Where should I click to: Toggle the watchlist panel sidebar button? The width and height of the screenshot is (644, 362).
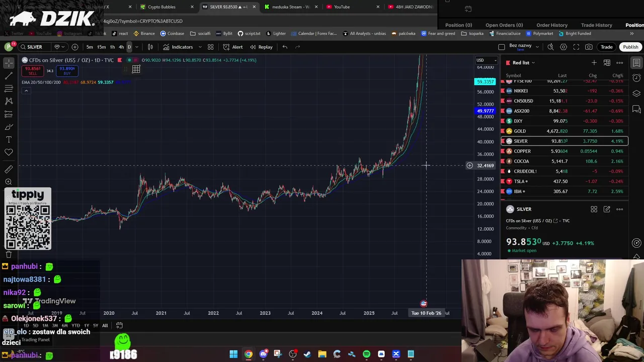(636, 63)
